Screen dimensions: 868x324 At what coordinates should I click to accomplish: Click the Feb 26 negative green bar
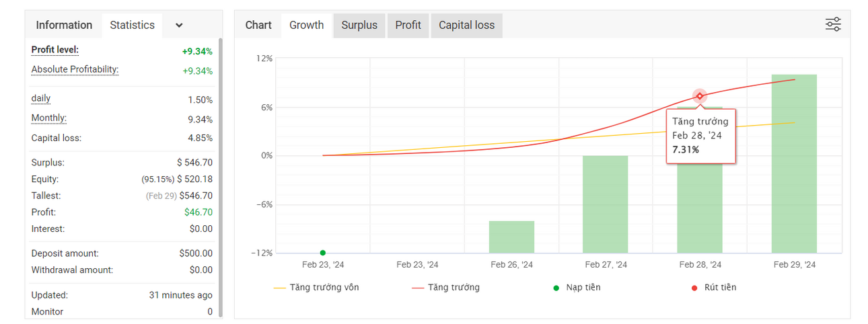pyautogui.click(x=511, y=237)
